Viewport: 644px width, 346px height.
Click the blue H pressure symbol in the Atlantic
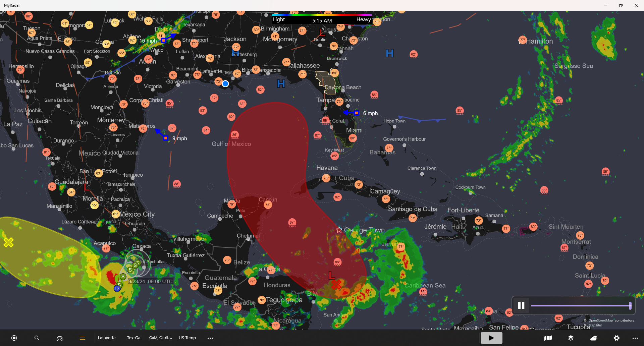point(389,53)
